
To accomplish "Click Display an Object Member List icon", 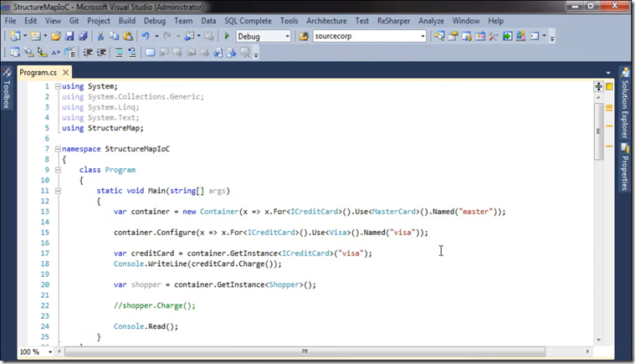I will coord(15,52).
